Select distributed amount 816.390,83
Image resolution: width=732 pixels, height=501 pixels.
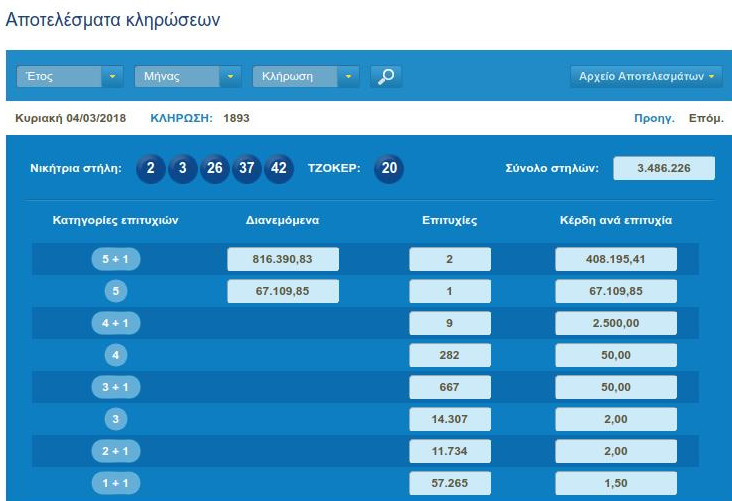[283, 259]
